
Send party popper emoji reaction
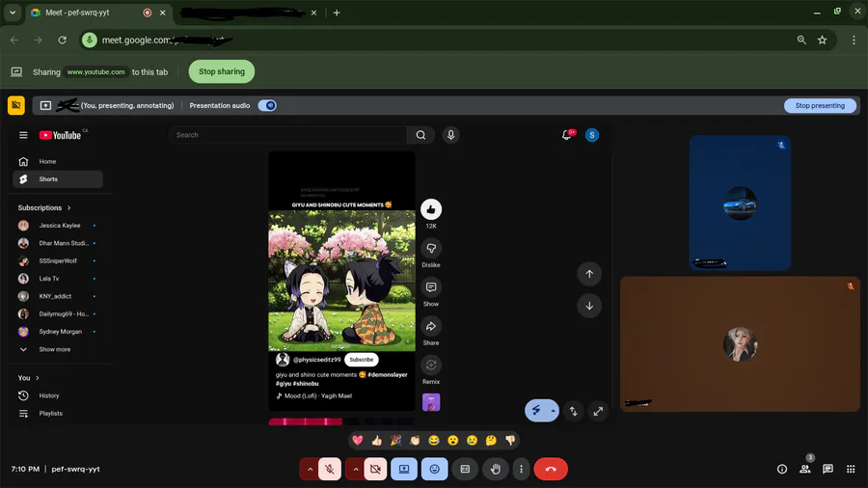pyautogui.click(x=395, y=441)
